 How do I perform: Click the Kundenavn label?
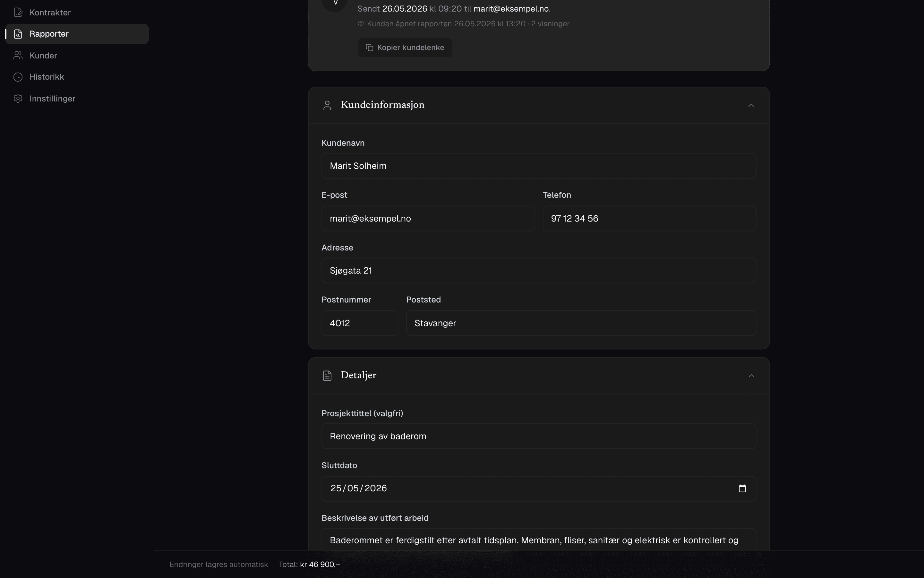343,143
